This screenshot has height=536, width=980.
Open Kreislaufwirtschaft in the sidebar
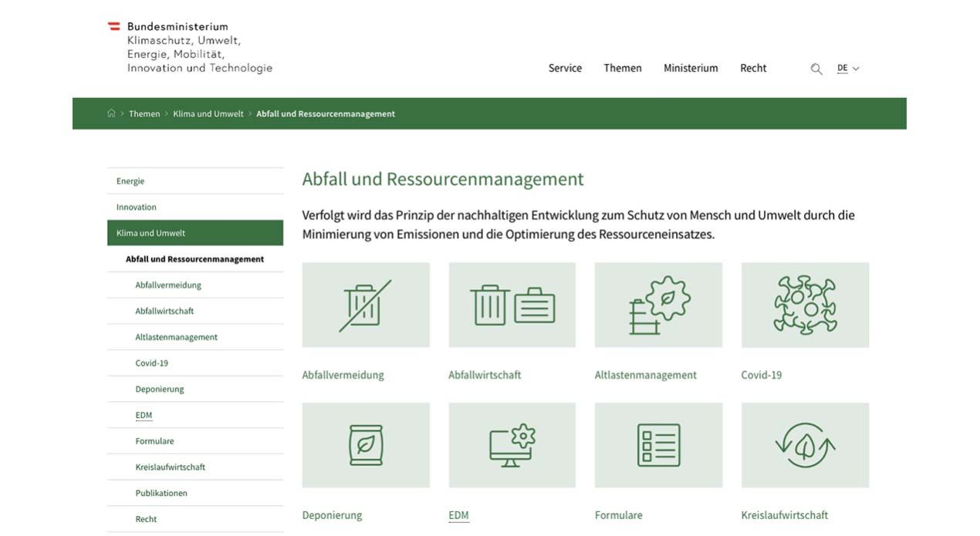(195, 467)
